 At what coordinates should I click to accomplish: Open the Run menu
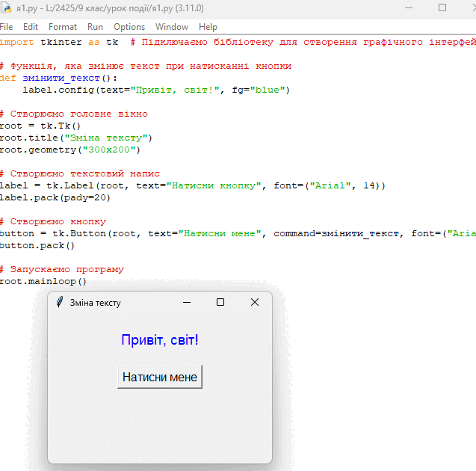[x=95, y=27]
